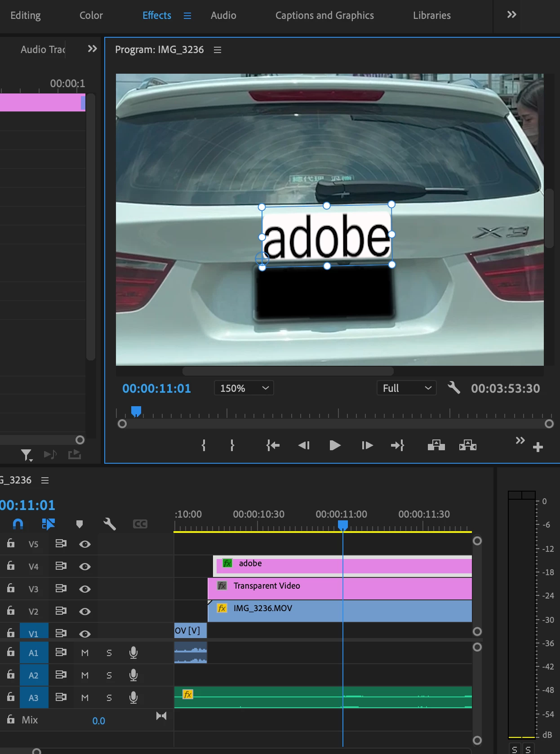This screenshot has width=560, height=754.
Task: Toggle A2 track targeting
Action: (x=34, y=675)
